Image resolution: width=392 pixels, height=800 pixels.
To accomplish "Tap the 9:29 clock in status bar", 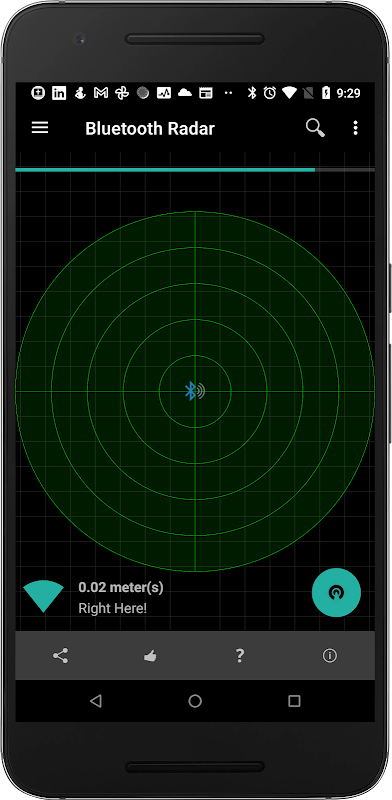I will (x=349, y=93).
